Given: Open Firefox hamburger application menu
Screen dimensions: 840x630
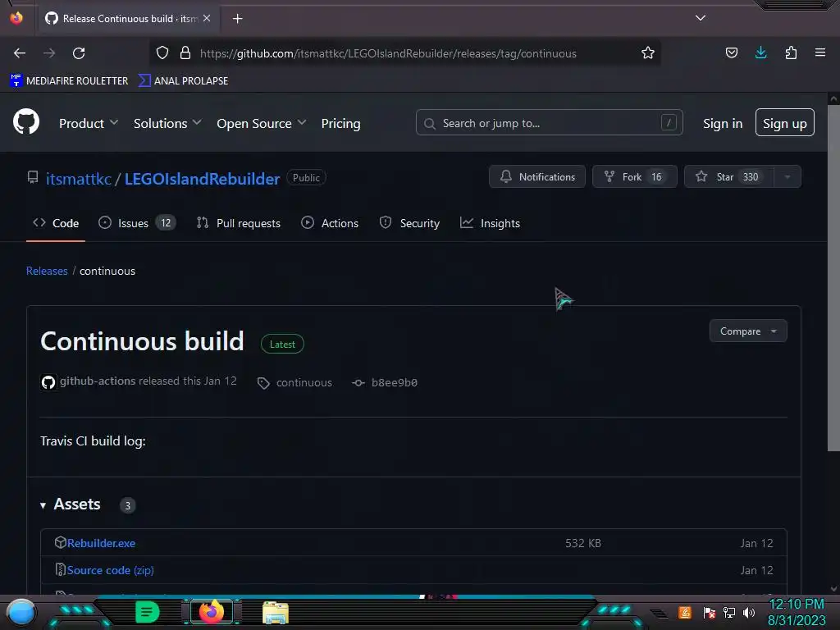Looking at the screenshot, I should (820, 52).
